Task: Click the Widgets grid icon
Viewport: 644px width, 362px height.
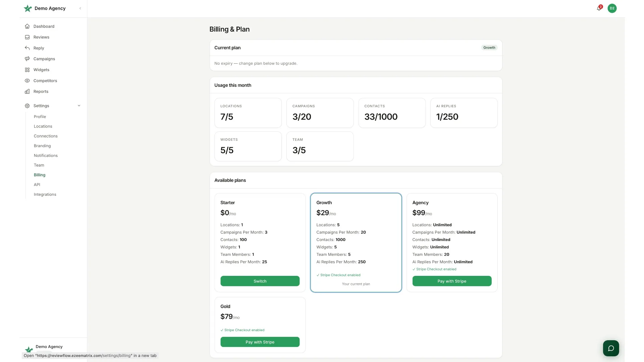Action: [x=27, y=70]
